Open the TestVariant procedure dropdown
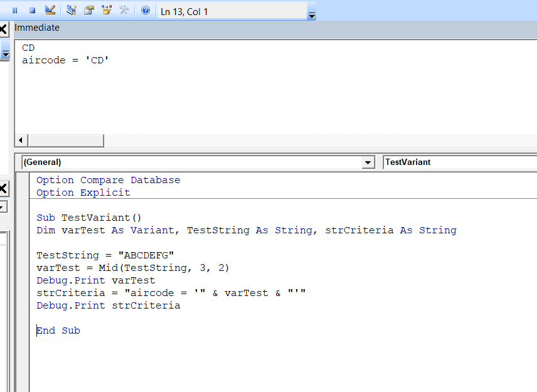 coord(460,162)
